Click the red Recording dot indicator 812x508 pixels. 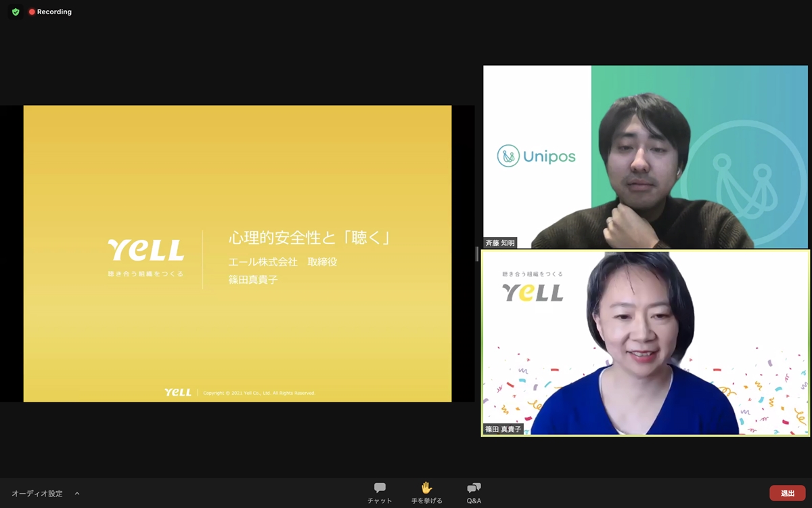tap(32, 12)
